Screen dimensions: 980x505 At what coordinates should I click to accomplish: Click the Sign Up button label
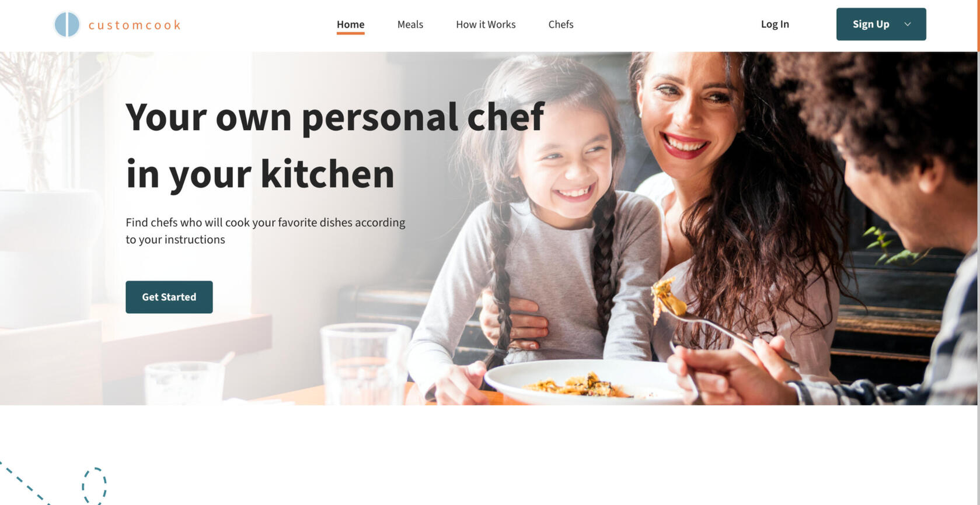pos(871,24)
